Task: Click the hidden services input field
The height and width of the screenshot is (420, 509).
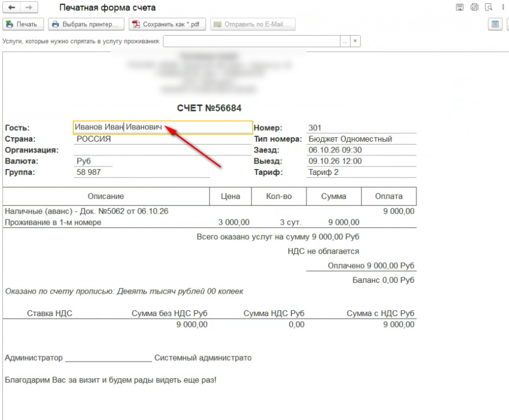Action: point(252,41)
